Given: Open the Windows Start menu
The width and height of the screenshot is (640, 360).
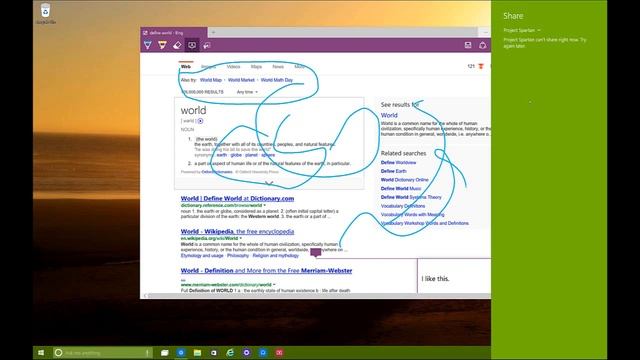Looking at the screenshot, I should click(41, 353).
